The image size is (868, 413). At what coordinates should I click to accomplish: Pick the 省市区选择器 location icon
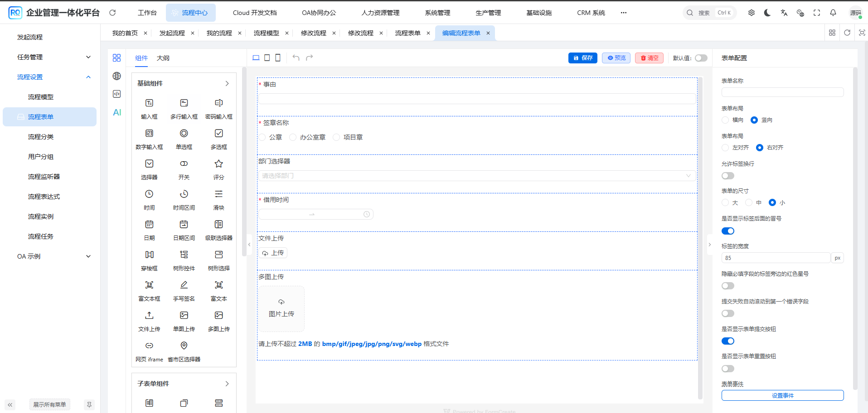184,346
